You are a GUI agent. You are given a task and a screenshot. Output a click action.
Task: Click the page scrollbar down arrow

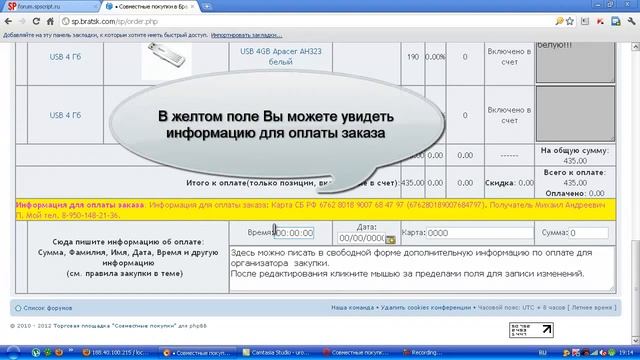pos(636,340)
